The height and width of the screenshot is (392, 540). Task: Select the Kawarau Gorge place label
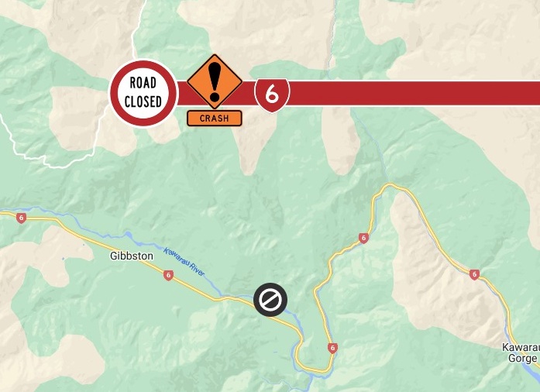(x=521, y=352)
